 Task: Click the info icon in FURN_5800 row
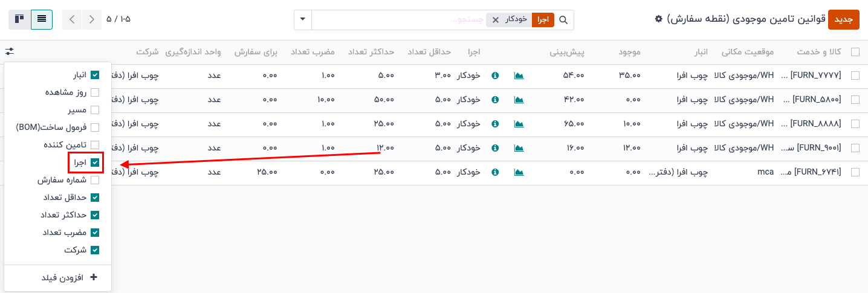(x=495, y=100)
